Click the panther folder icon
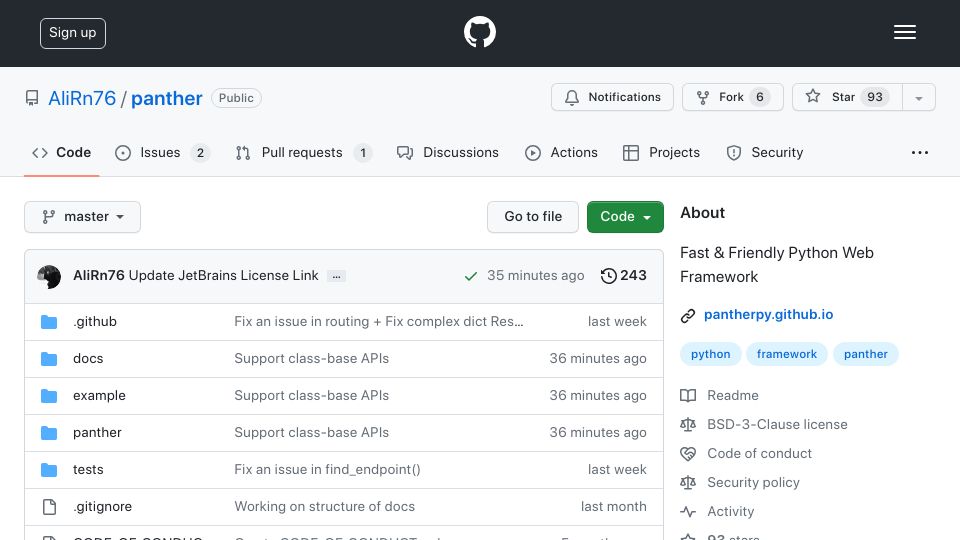The image size is (960, 540). tap(49, 433)
